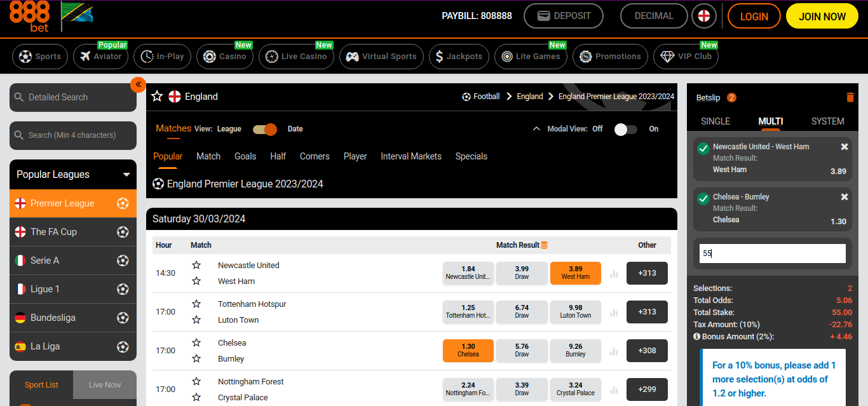The image size is (868, 406).
Task: Expand +313 markets for Tottenham match
Action: 647,312
